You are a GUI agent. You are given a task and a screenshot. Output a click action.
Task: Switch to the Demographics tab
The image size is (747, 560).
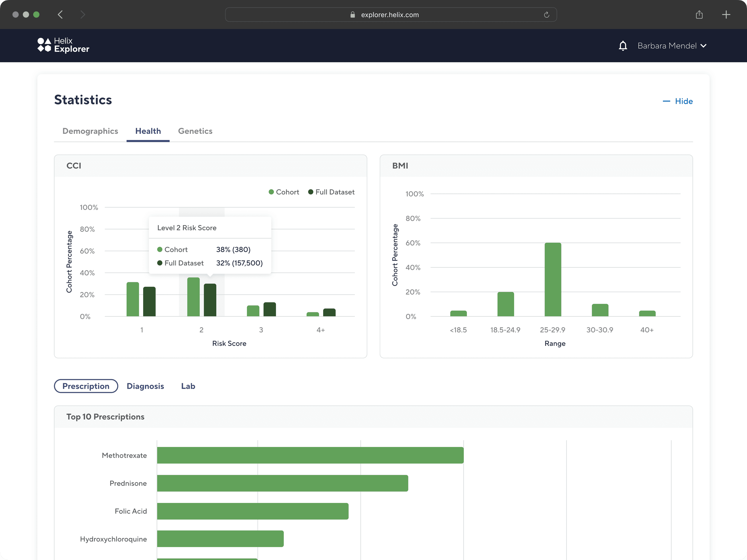coord(90,131)
